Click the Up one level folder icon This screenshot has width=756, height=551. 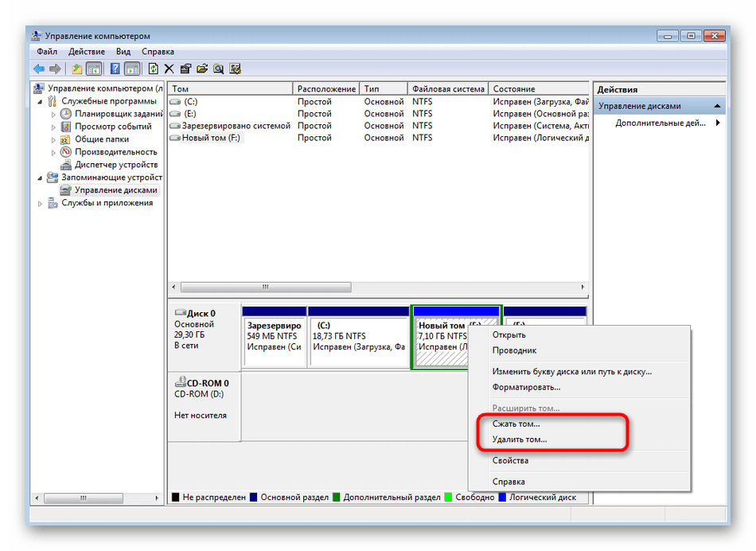[77, 68]
